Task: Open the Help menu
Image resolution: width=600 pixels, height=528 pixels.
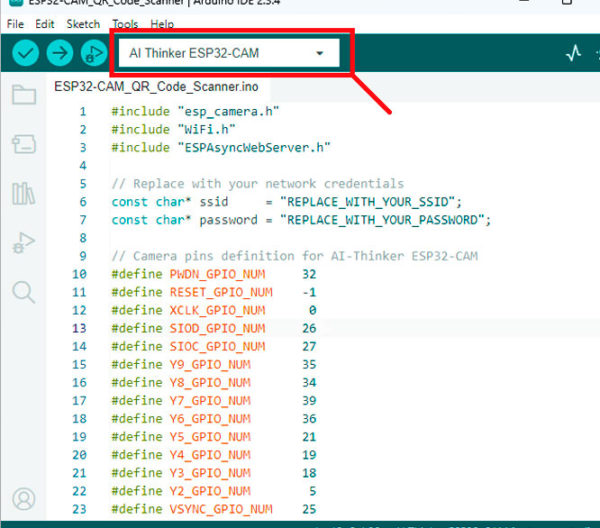Action: click(x=162, y=23)
